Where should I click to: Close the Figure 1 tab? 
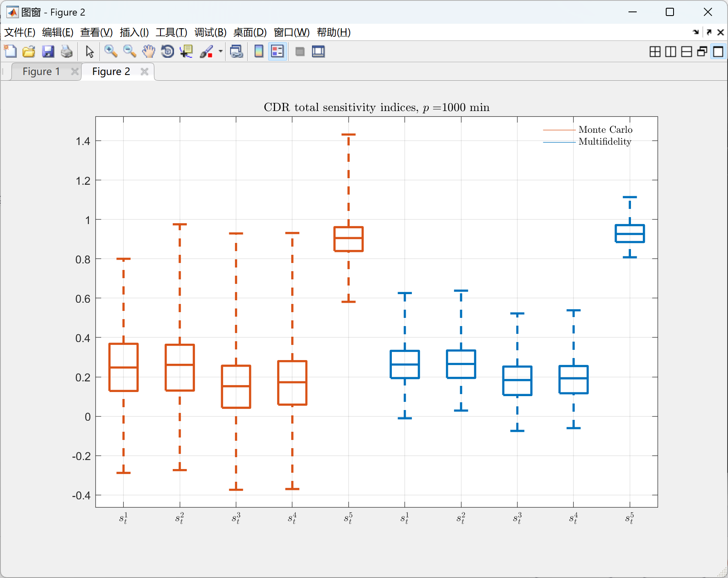[75, 72]
